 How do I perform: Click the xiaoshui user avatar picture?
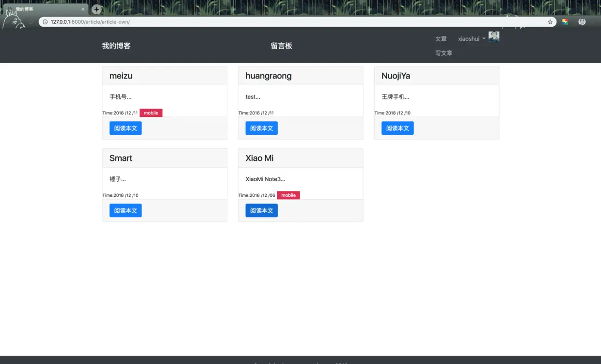494,37
